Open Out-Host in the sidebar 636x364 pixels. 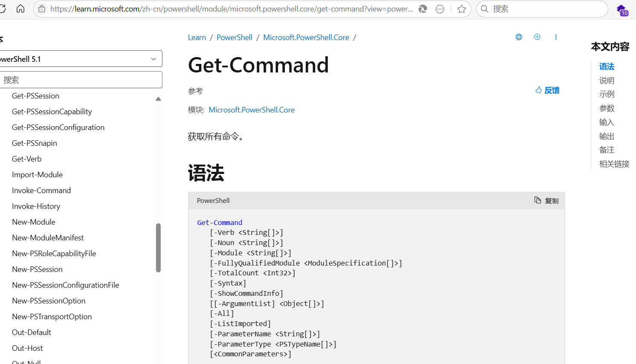point(27,348)
